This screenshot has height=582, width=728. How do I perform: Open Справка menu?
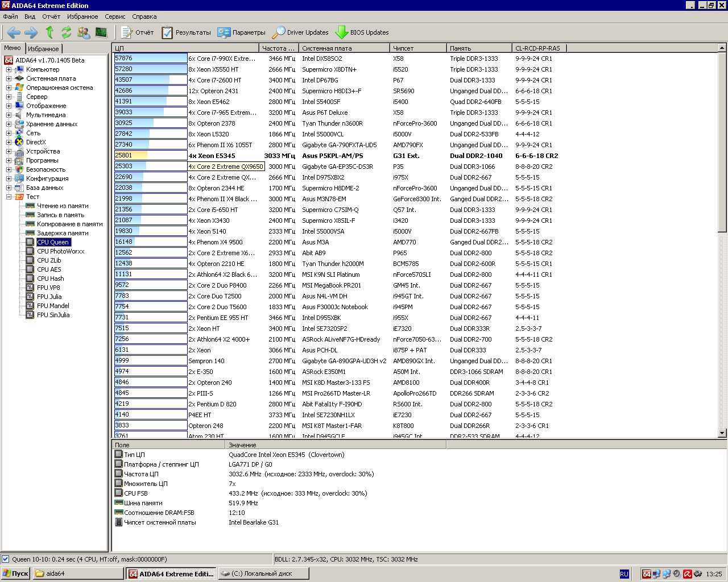click(x=144, y=16)
